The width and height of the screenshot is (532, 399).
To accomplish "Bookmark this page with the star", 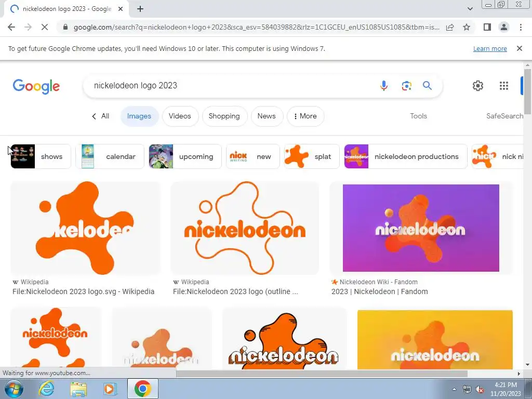I will [467, 27].
